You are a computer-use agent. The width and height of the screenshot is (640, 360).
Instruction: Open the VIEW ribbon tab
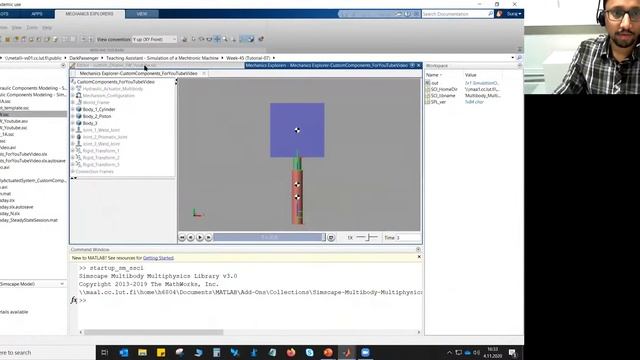tap(142, 14)
